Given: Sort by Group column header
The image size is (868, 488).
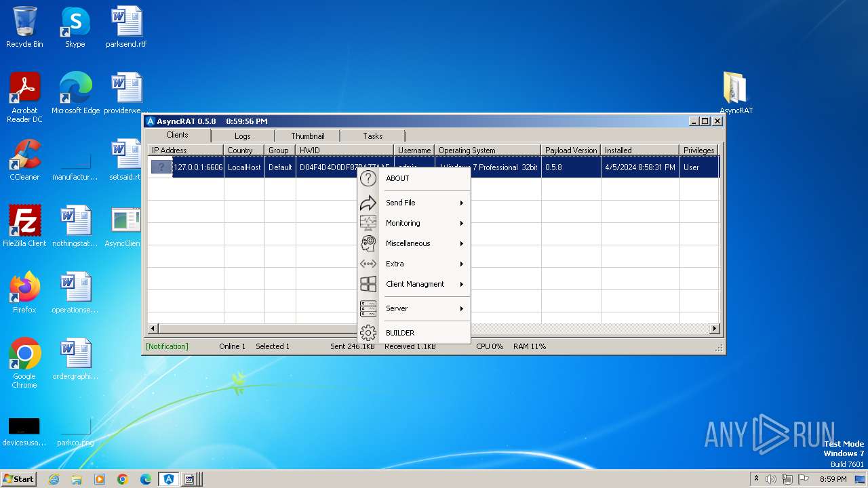Looking at the screenshot, I should [280, 150].
